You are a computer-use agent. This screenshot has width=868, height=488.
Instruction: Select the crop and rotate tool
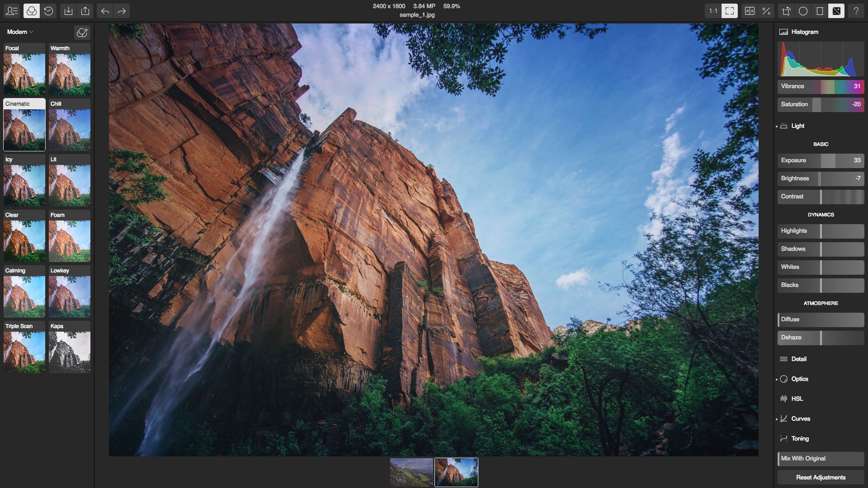pyautogui.click(x=787, y=11)
